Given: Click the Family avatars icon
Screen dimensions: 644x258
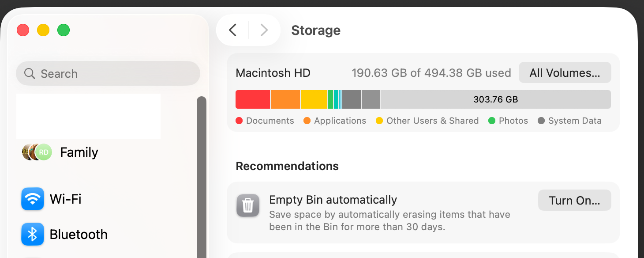Looking at the screenshot, I should (37, 152).
